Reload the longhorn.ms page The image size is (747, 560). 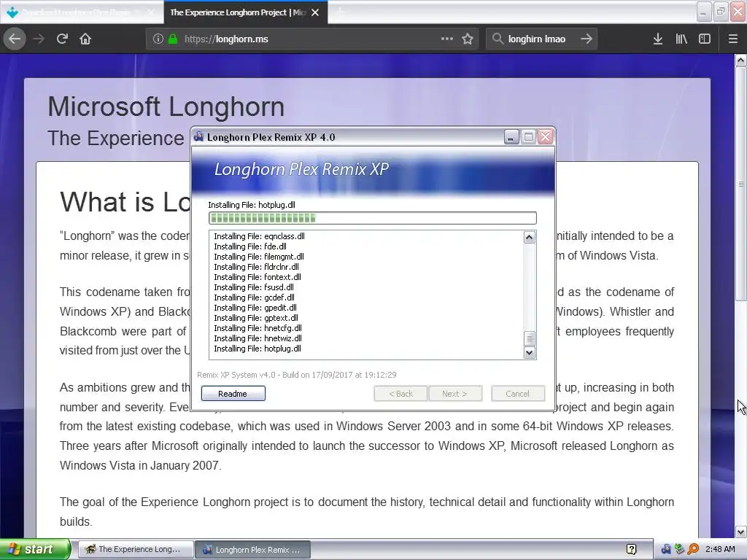(62, 39)
